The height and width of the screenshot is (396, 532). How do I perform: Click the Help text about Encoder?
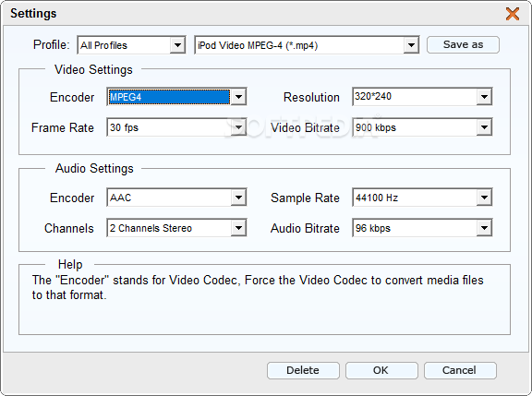tap(258, 287)
